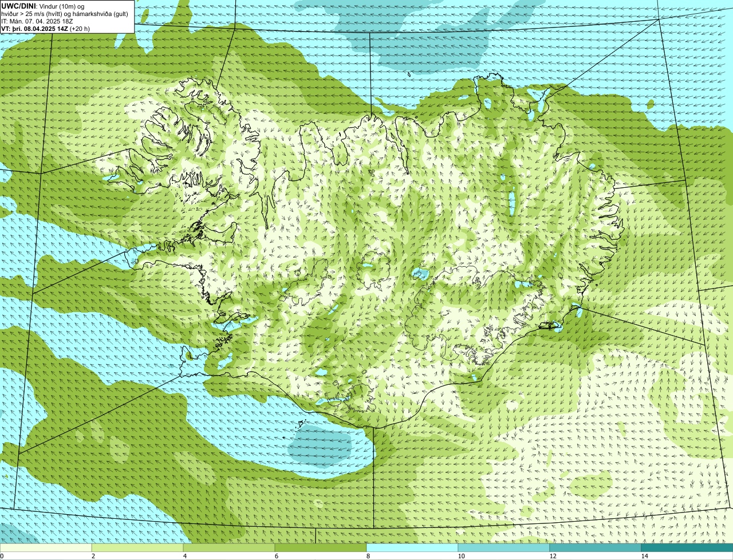
Task: Click the legend value label '4'
Action: (x=184, y=556)
